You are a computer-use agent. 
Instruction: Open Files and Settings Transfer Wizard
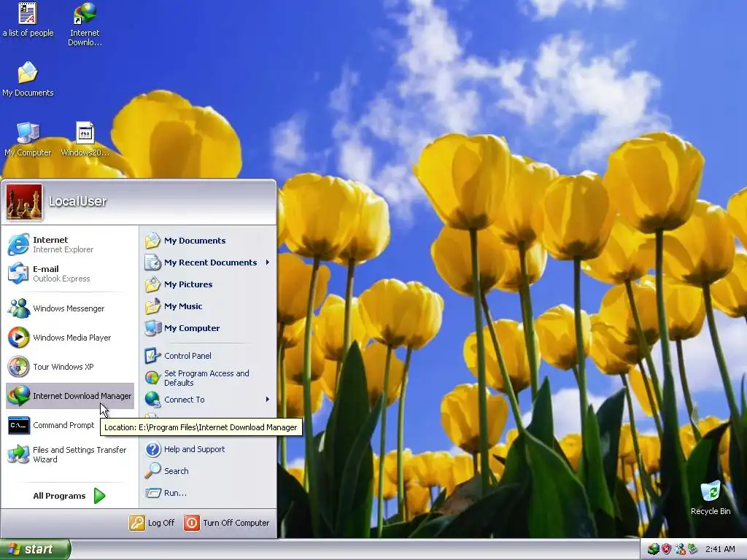[x=69, y=454]
